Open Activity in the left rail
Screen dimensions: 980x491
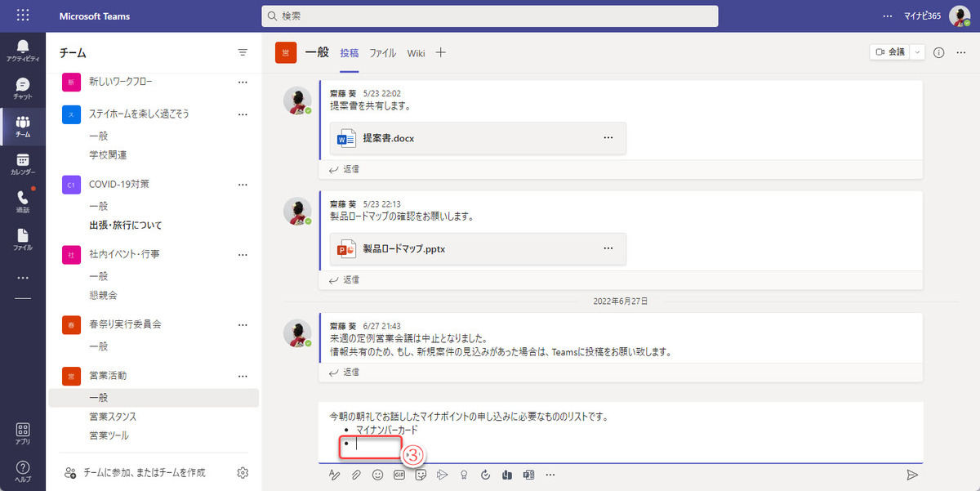coord(23,50)
